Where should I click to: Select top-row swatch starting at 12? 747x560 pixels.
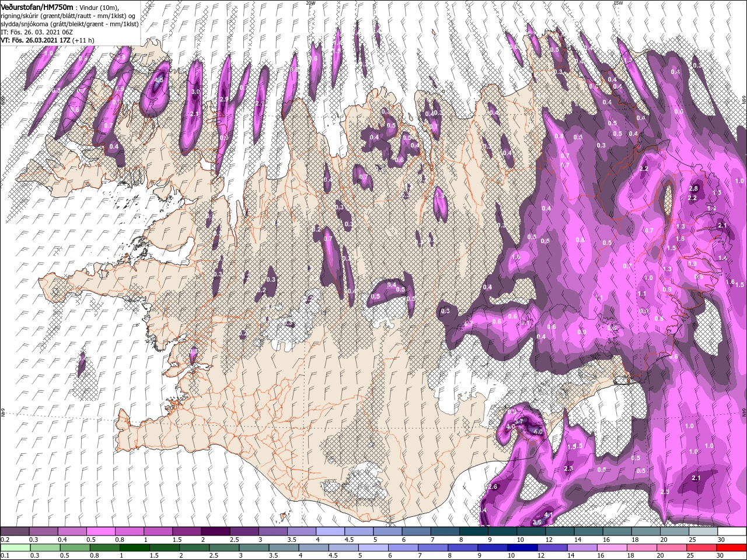tap(559, 531)
